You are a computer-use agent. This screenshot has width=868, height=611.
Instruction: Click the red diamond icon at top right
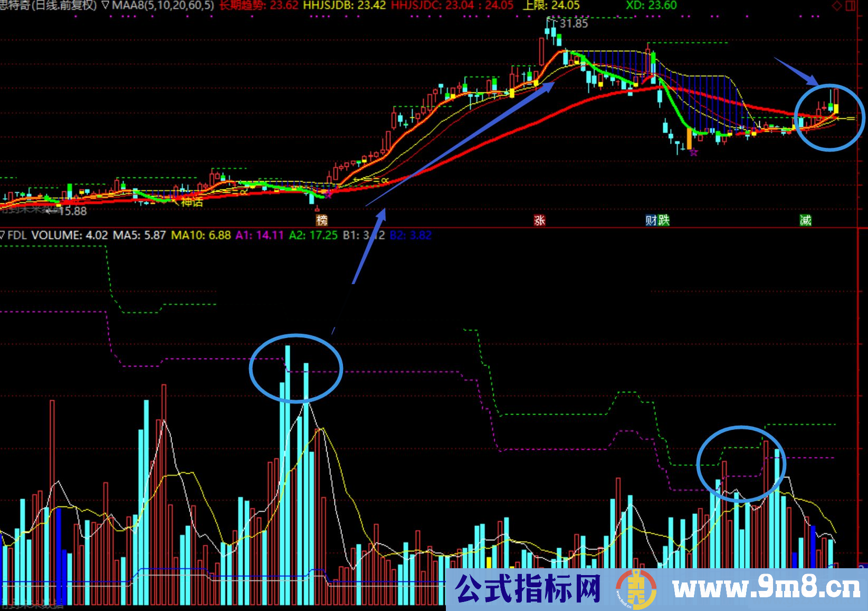pos(836,6)
